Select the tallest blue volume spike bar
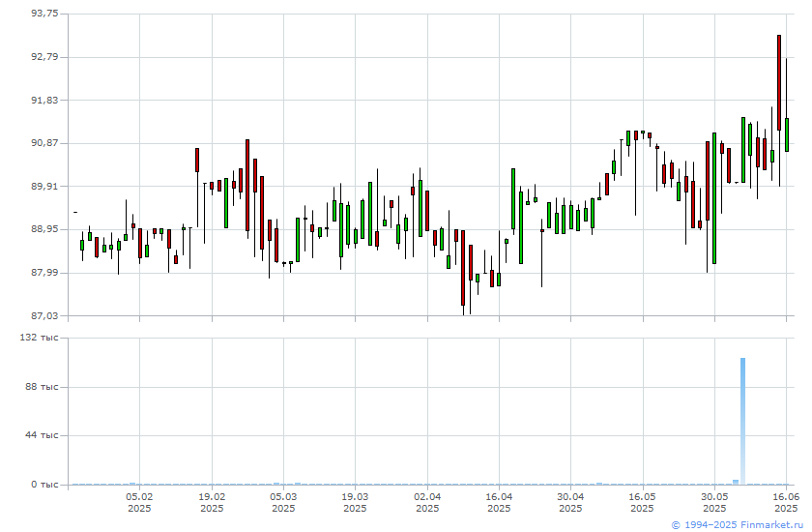 [742, 421]
